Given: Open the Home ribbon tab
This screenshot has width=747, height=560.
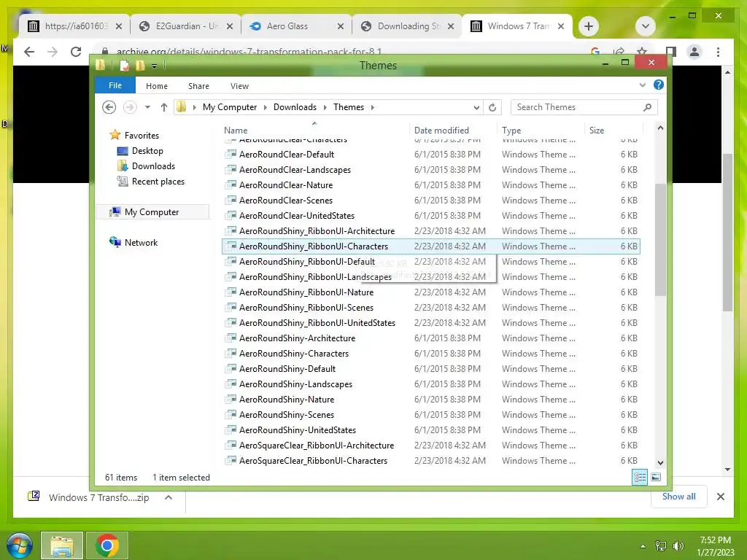Looking at the screenshot, I should pyautogui.click(x=157, y=86).
